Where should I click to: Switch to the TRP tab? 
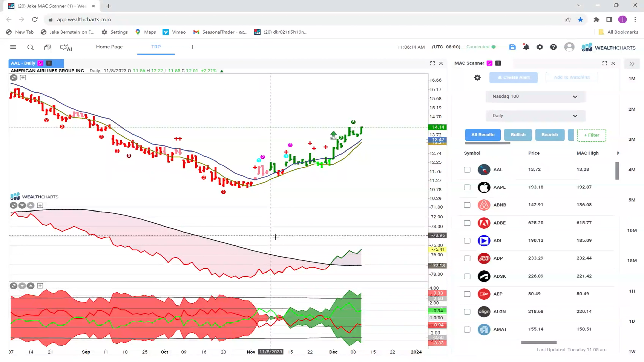pos(156,47)
